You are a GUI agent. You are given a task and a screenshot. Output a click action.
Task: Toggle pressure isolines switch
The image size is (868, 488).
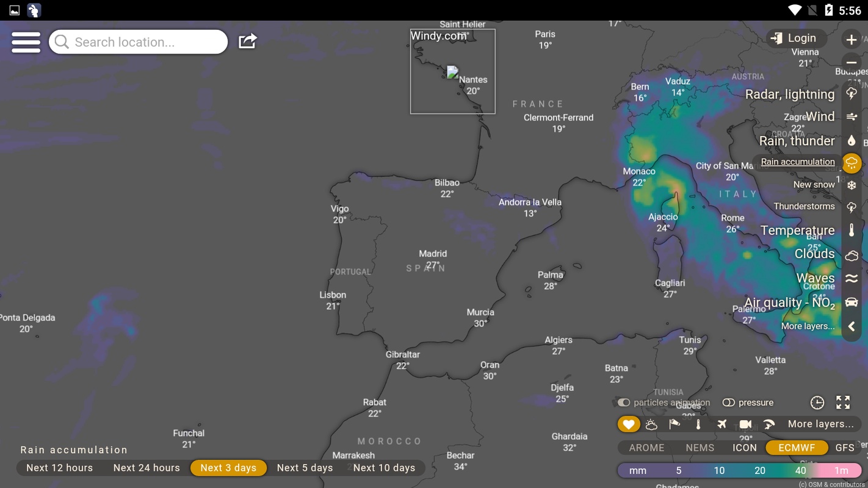point(728,403)
